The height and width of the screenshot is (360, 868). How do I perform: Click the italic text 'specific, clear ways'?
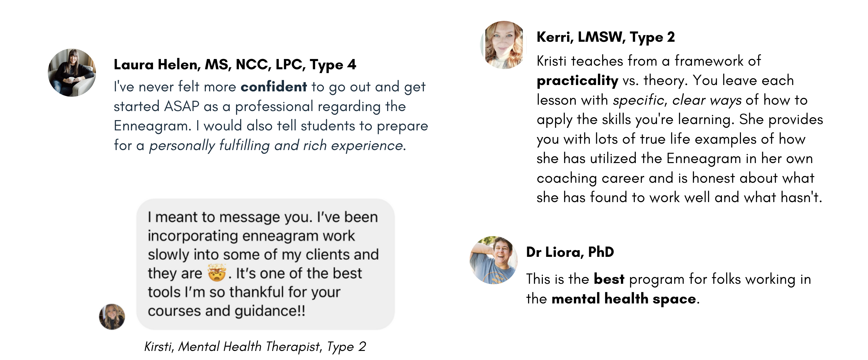[x=677, y=100]
